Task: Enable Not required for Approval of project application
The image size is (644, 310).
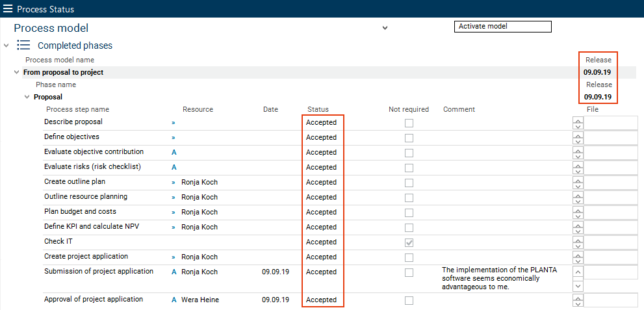Action: coord(409,300)
